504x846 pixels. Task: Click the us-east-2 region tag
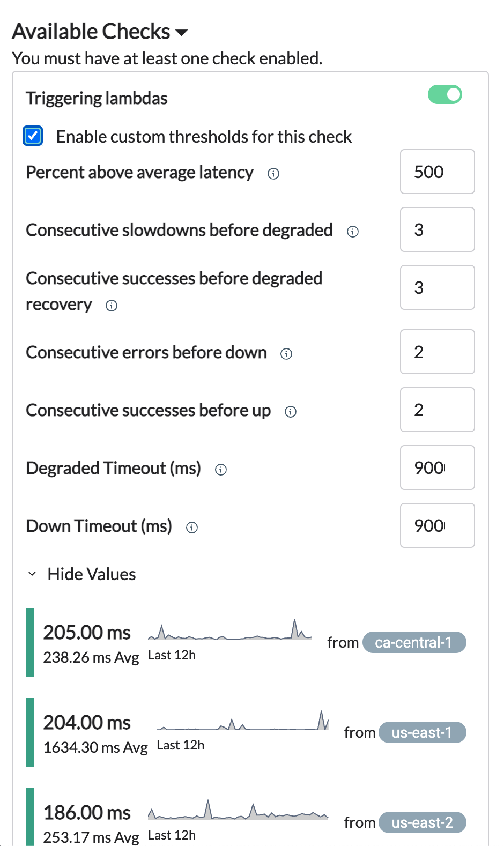pyautogui.click(x=422, y=822)
